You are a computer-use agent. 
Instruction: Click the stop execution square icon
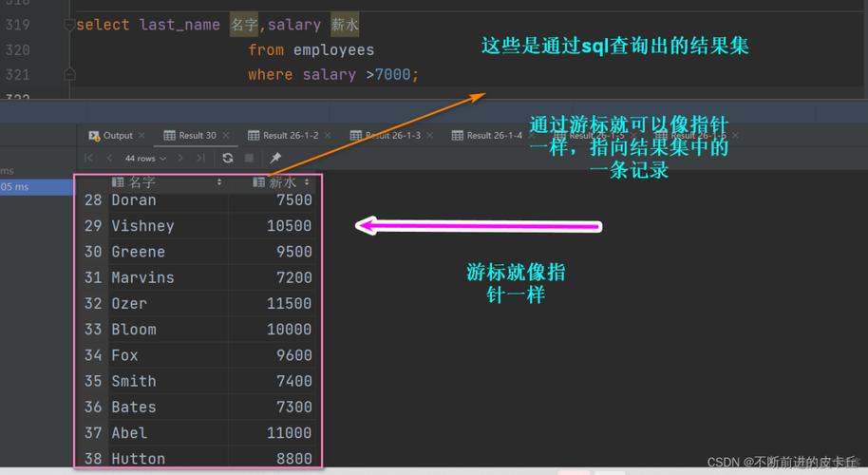tap(249, 159)
